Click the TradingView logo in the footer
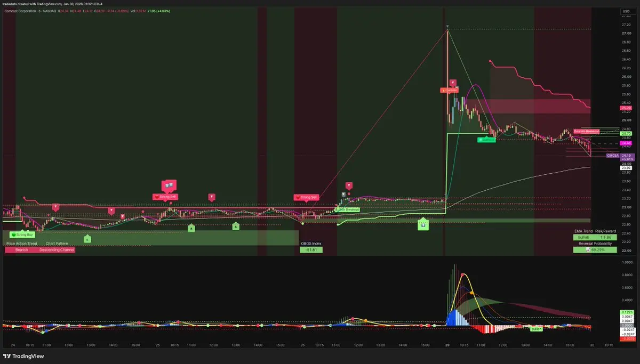 pyautogui.click(x=23, y=357)
